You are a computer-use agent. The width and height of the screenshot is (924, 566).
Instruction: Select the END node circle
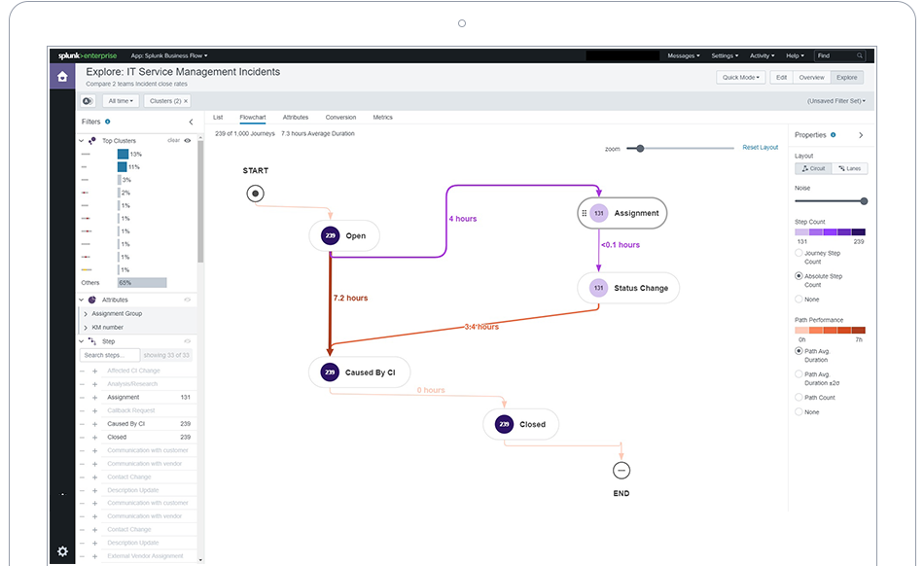[622, 471]
